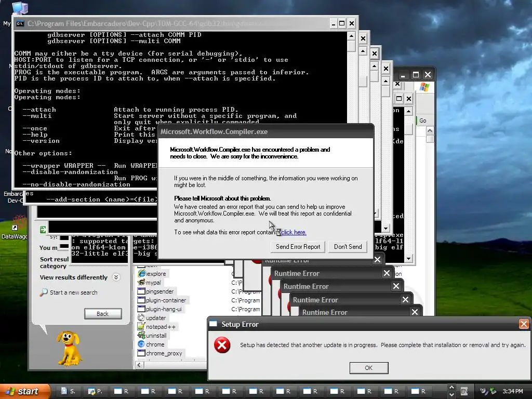Click the clock showing 3:34 PM
Viewport: 532px width, 399px height.
513,391
